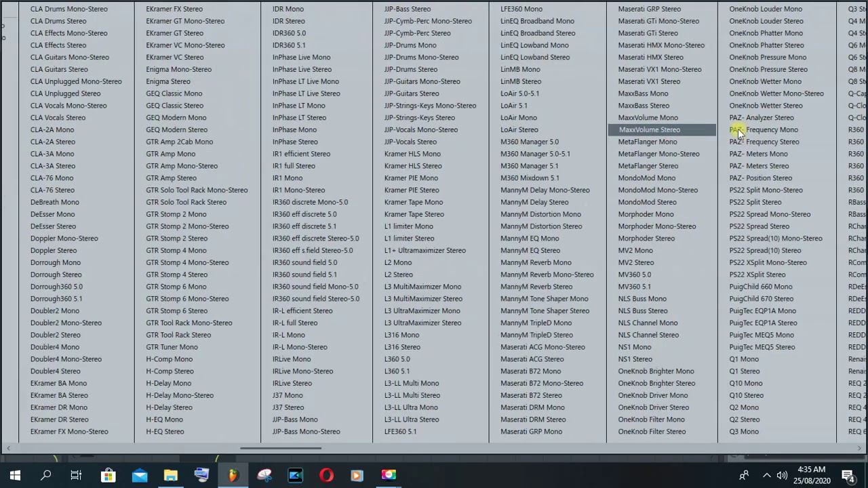Pick Dorrough Stereo meter
Viewport: 868px width, 488px height.
(x=56, y=274)
